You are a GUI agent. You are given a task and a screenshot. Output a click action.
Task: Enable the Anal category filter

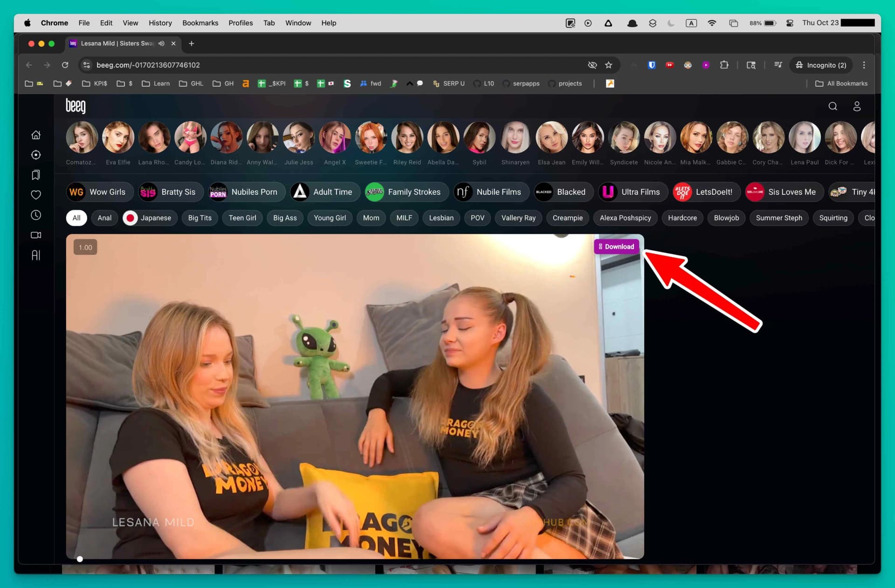coord(104,218)
